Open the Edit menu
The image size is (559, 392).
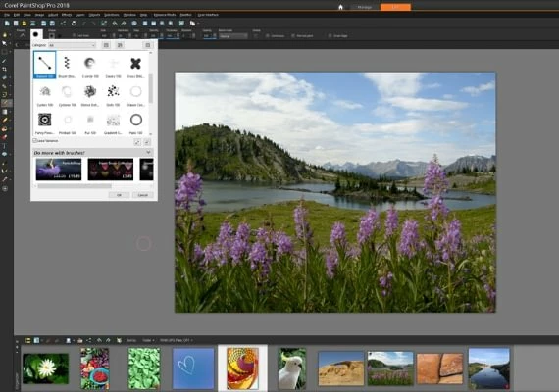[x=17, y=15]
